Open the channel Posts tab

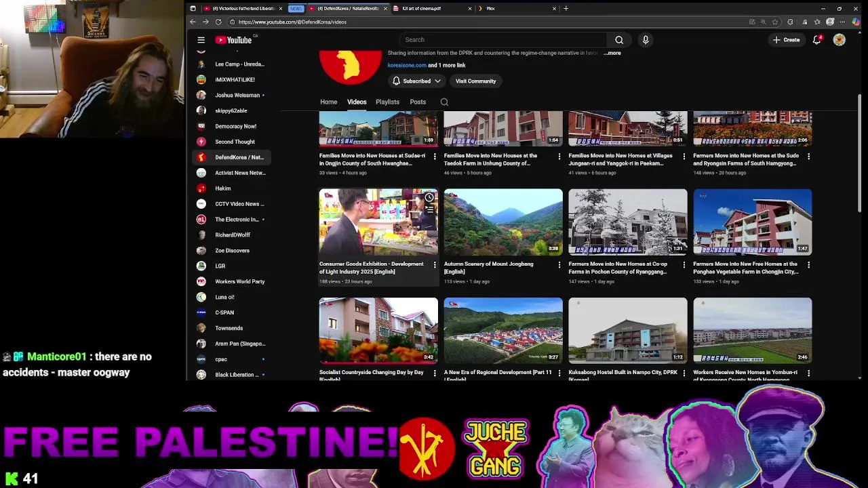point(418,102)
